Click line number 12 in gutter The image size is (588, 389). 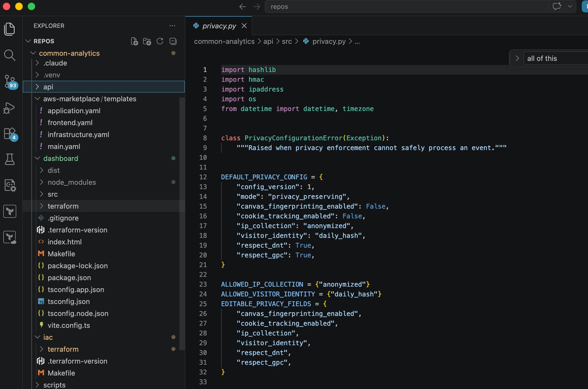(x=203, y=177)
